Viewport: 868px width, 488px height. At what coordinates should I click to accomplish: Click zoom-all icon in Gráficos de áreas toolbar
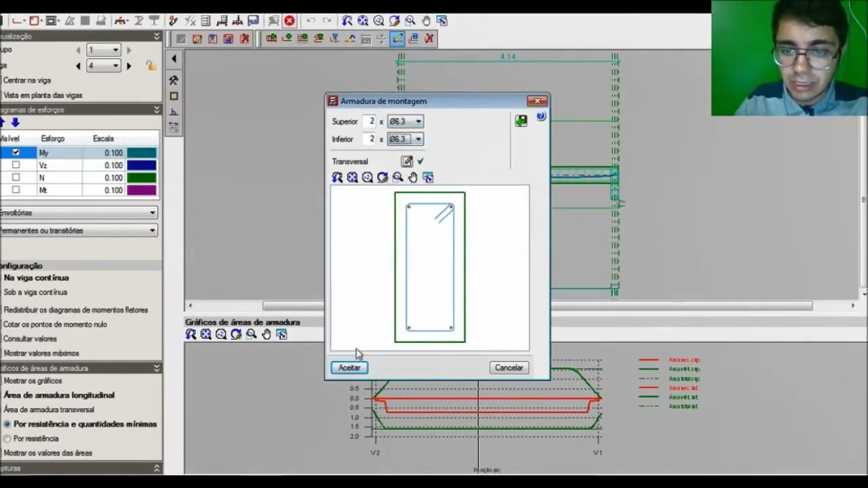[x=205, y=334]
